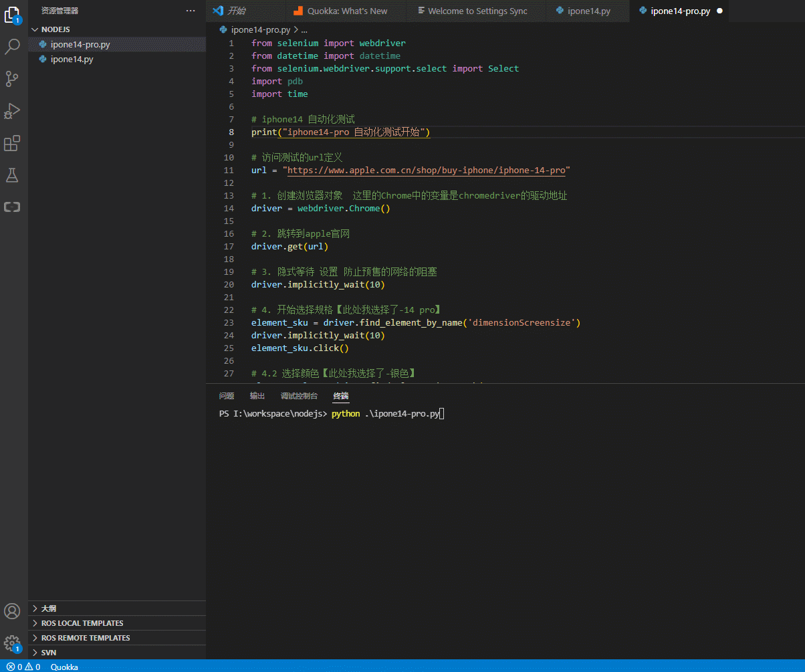Click 'element_sku.click()' code line

point(300,348)
